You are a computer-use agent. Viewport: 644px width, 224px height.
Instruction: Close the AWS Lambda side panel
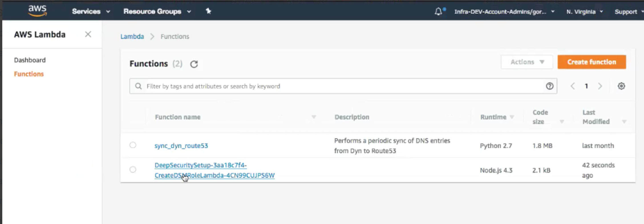pos(88,34)
